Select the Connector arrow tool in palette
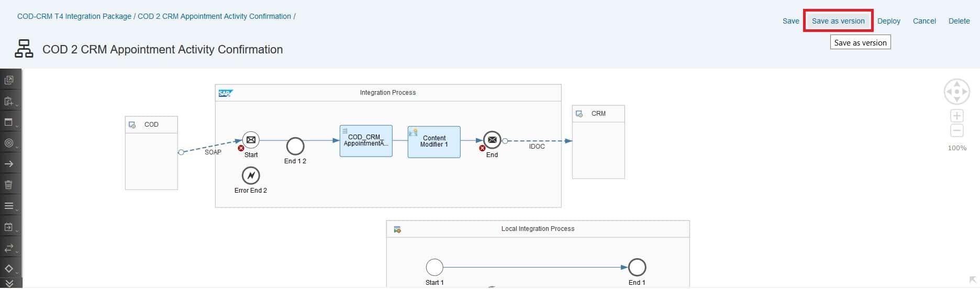The image size is (980, 289). [x=9, y=164]
